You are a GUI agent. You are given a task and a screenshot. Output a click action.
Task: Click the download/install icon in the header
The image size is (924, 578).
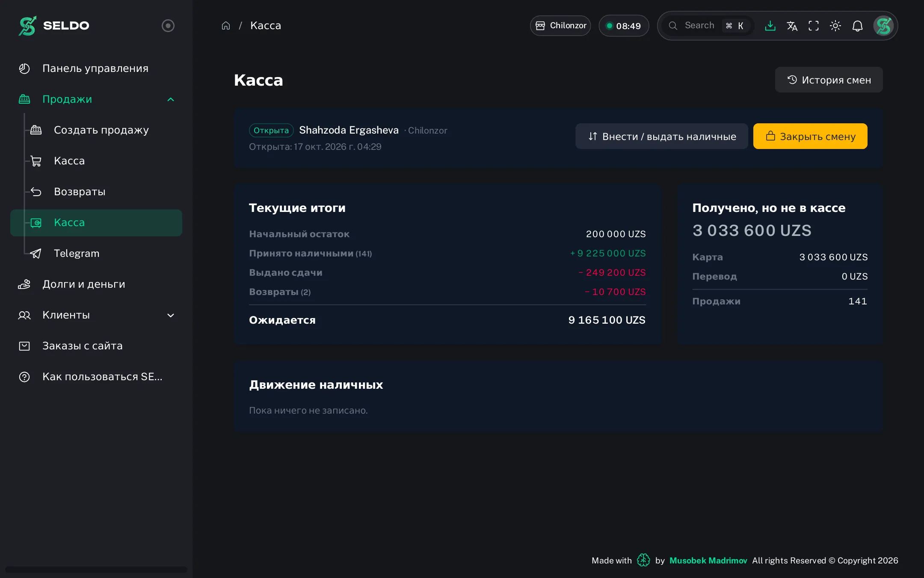[770, 26]
